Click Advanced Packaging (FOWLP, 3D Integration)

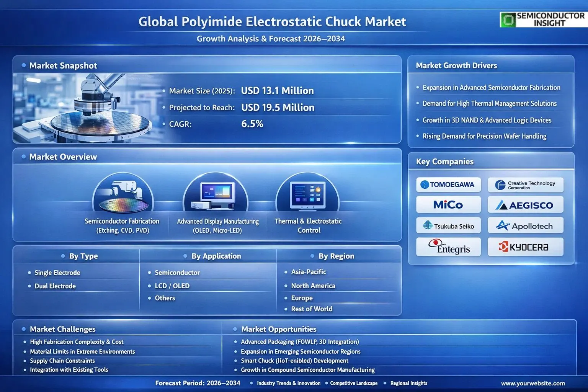300,342
